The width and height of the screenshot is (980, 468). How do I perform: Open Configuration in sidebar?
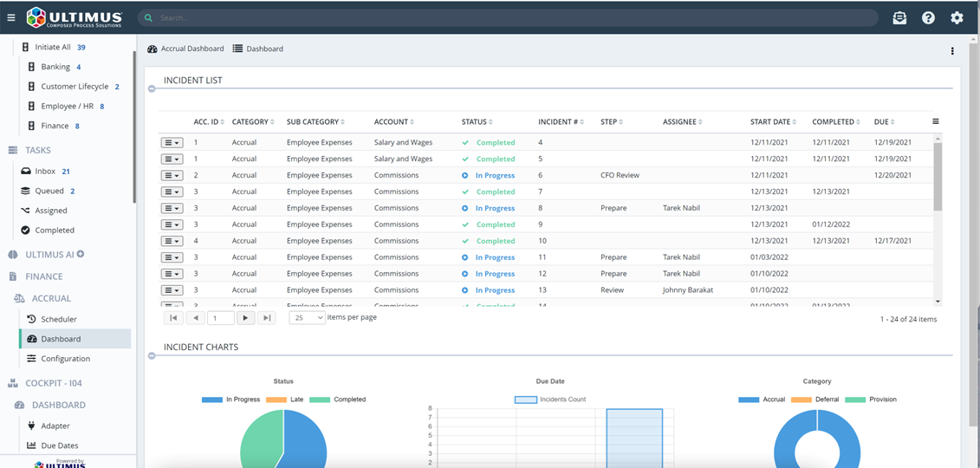coord(66,359)
